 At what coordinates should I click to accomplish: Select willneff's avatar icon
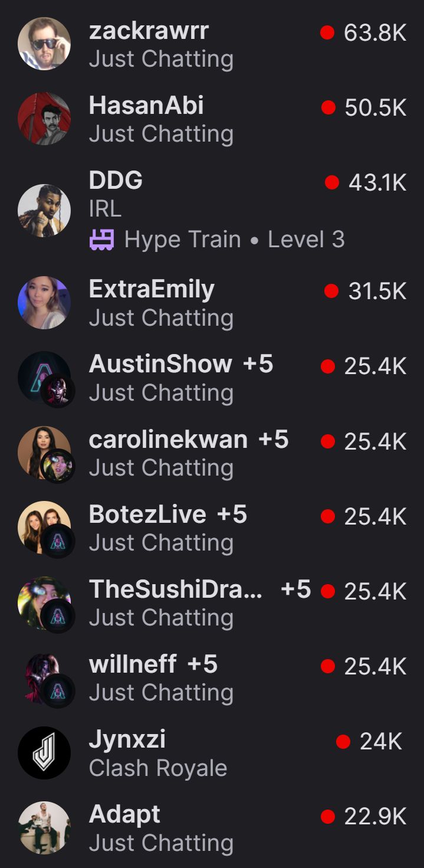46,679
